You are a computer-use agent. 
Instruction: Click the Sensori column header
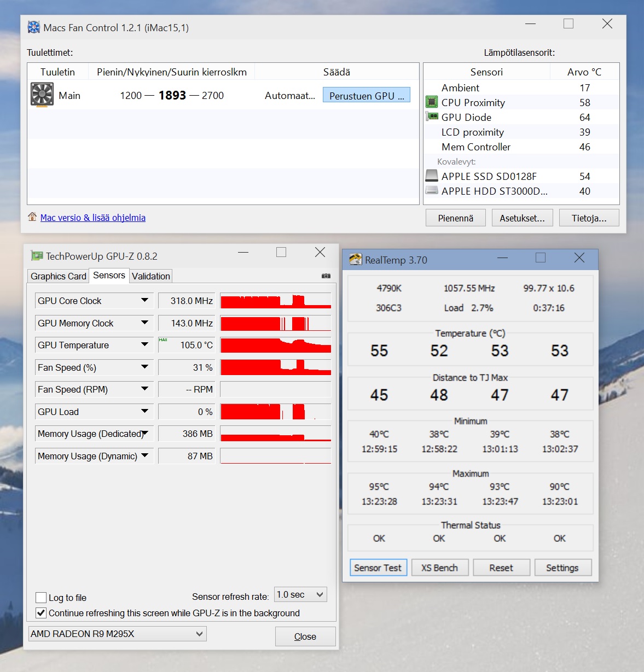click(486, 72)
